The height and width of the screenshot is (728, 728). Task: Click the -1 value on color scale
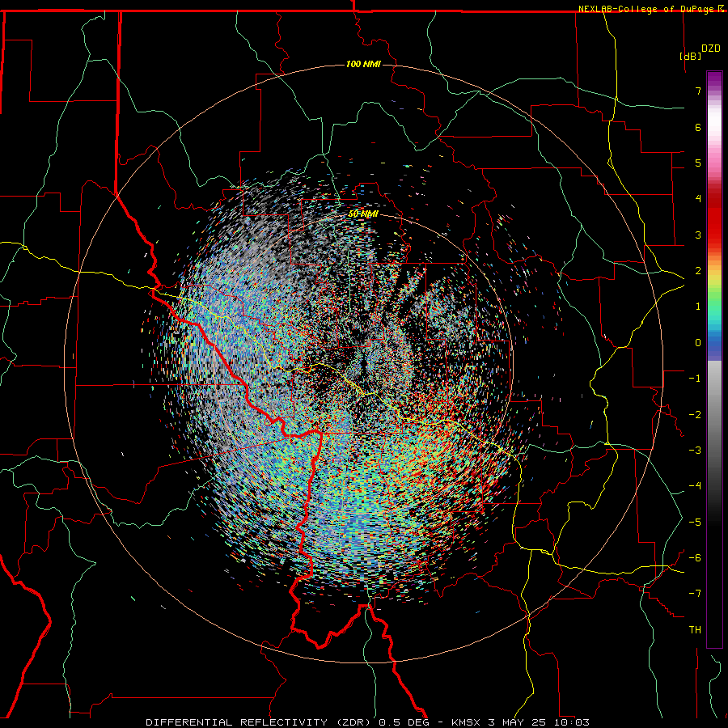695,379
